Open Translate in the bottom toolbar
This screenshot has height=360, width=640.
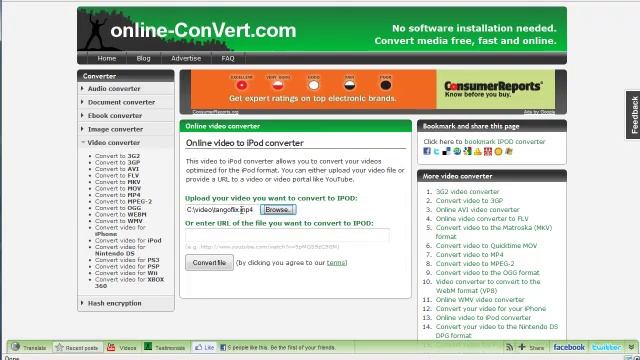[29, 347]
